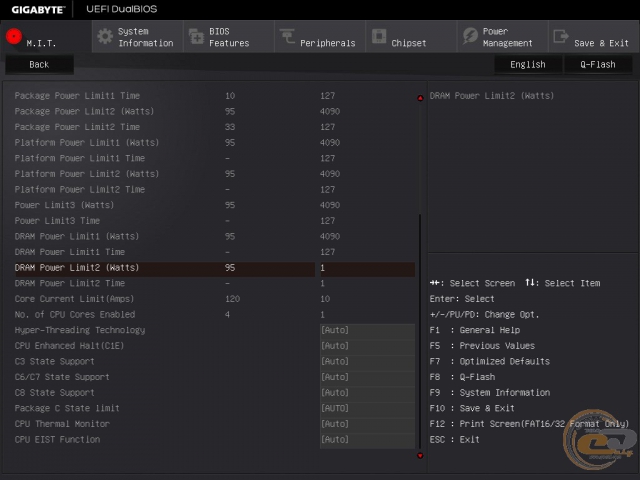
Task: Open the Package C State limit [AUTO] dropdown
Action: pos(367,408)
